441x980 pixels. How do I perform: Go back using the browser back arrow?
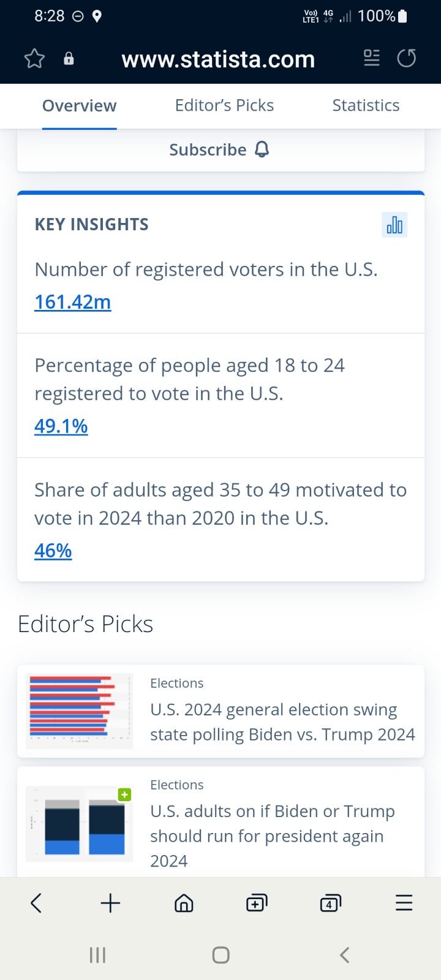click(x=36, y=903)
